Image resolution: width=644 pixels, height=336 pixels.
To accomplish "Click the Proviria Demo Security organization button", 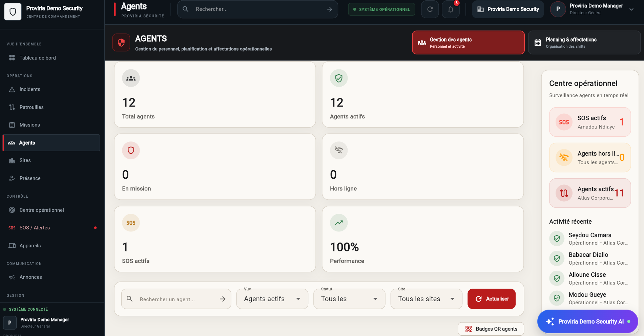I will [x=508, y=9].
